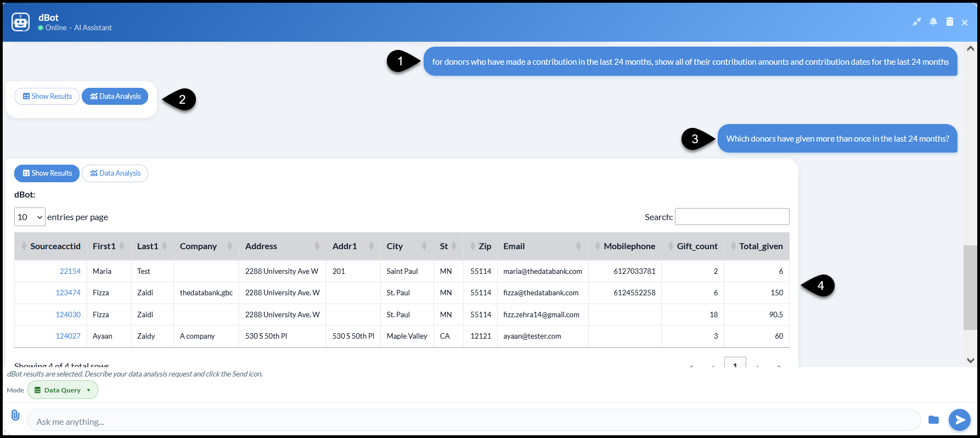Viewport: 980px width, 438px height.
Task: Open the folder icon beside the input
Action: coord(933,420)
